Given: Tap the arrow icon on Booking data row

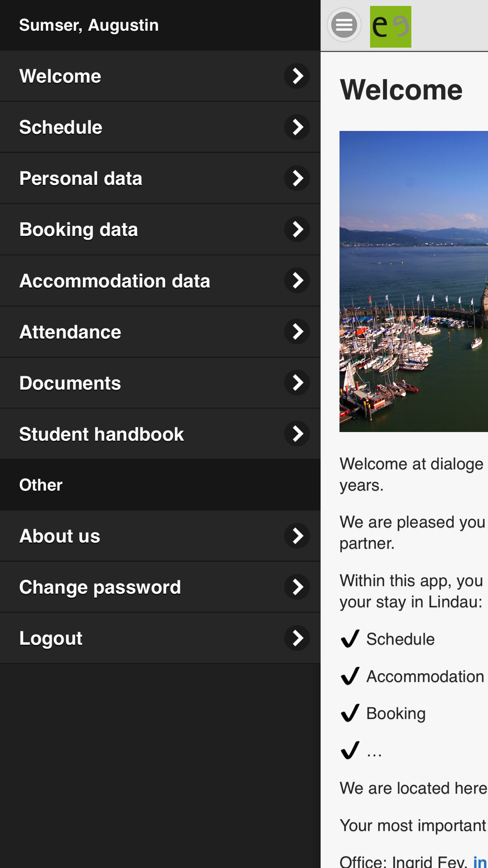Looking at the screenshot, I should pos(297,229).
